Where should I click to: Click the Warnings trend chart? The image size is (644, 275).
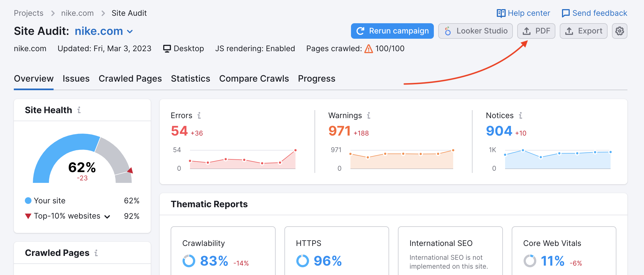point(402,159)
